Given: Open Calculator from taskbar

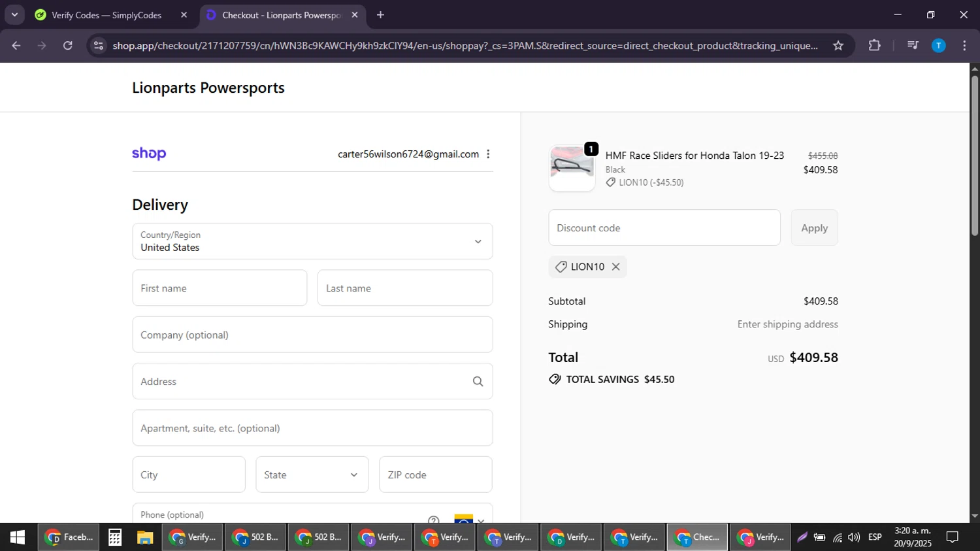Looking at the screenshot, I should 115,537.
